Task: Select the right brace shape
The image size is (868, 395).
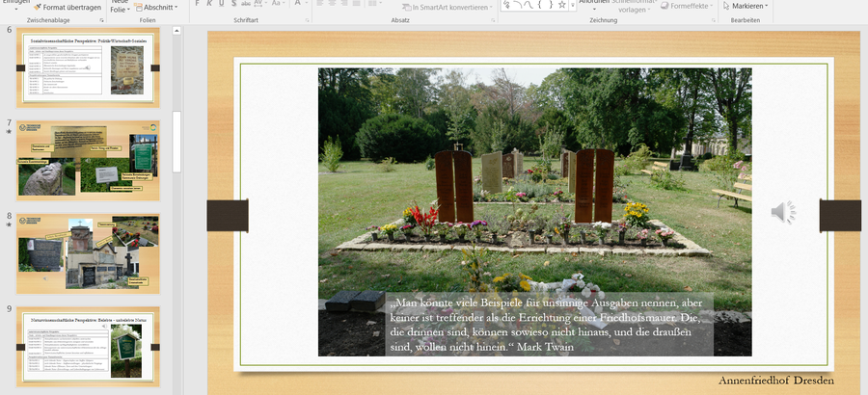Action: [x=550, y=5]
